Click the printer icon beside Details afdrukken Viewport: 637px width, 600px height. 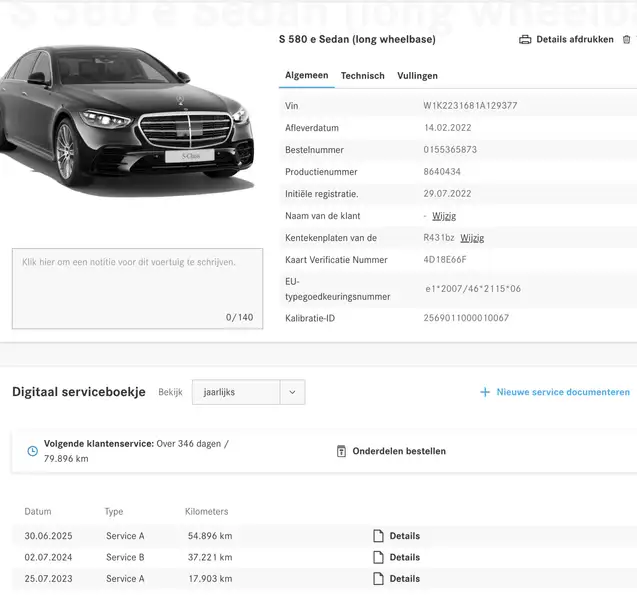click(525, 39)
